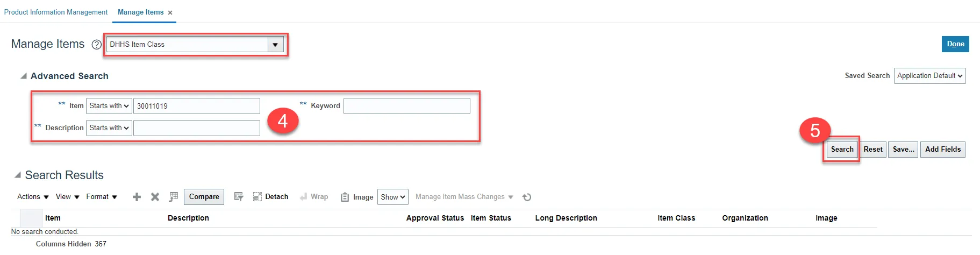Open the Actions menu
The width and height of the screenshot is (980, 255).
[33, 197]
